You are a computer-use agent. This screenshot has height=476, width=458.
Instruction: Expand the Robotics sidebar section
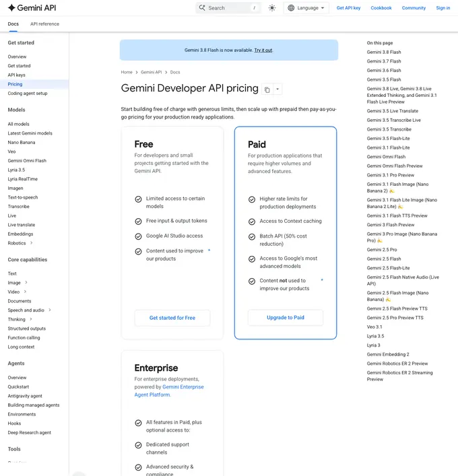31,243
